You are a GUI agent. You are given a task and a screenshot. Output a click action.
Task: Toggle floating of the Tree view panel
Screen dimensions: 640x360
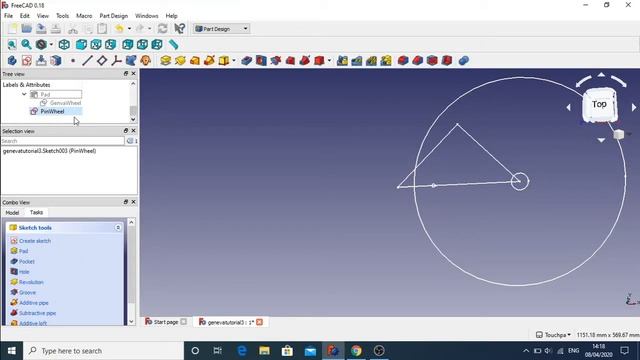tap(126, 73)
